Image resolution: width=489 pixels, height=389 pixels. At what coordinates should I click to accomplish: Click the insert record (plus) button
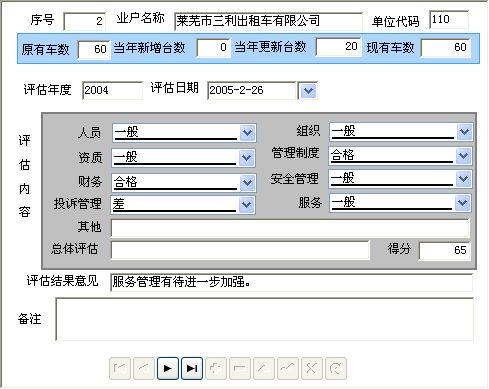[216, 368]
